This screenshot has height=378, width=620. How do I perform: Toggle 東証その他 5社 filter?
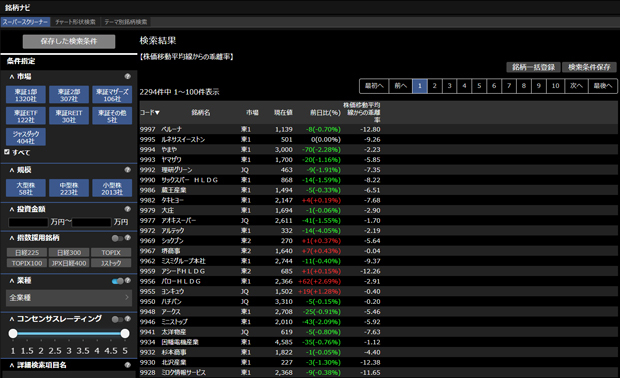click(x=112, y=116)
